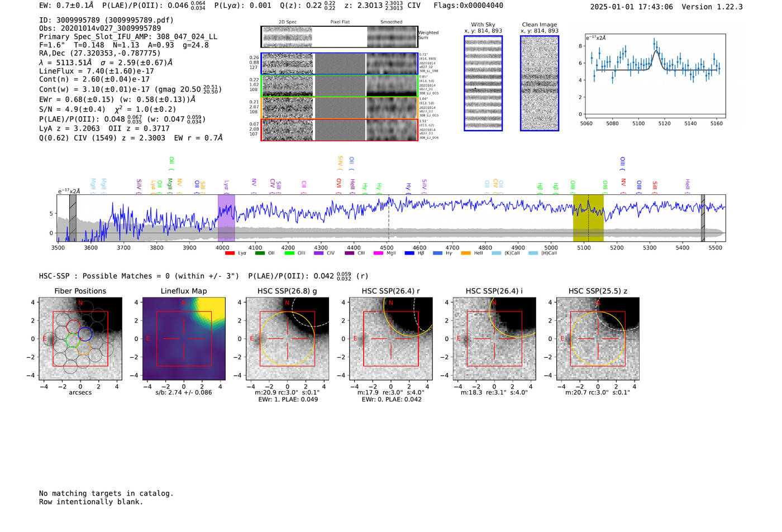Select the orange-bordered 2D spectrum row

[x=339, y=108]
